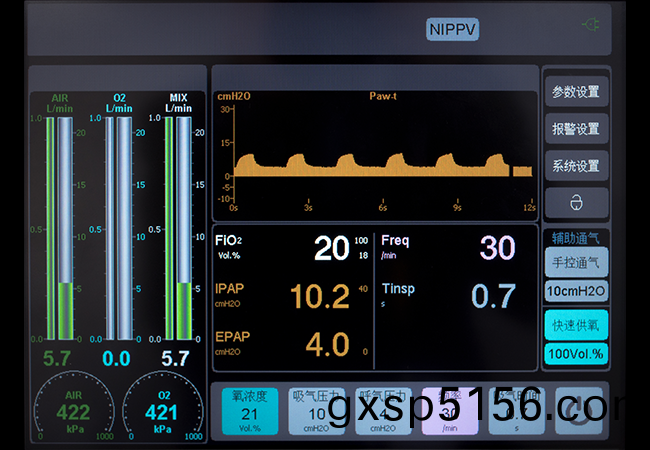This screenshot has height=450, width=650.
Task: Toggle 快速供氧 rapid oxygen supply
Action: click(575, 326)
